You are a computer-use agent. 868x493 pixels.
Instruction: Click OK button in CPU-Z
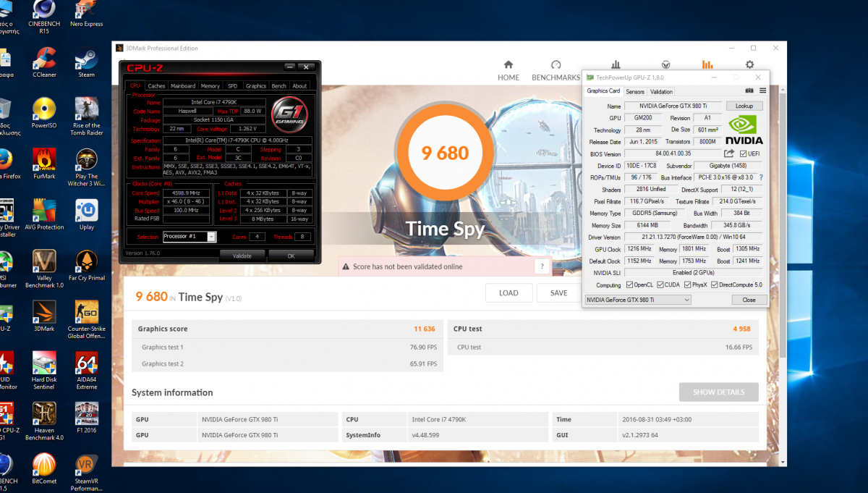click(291, 256)
